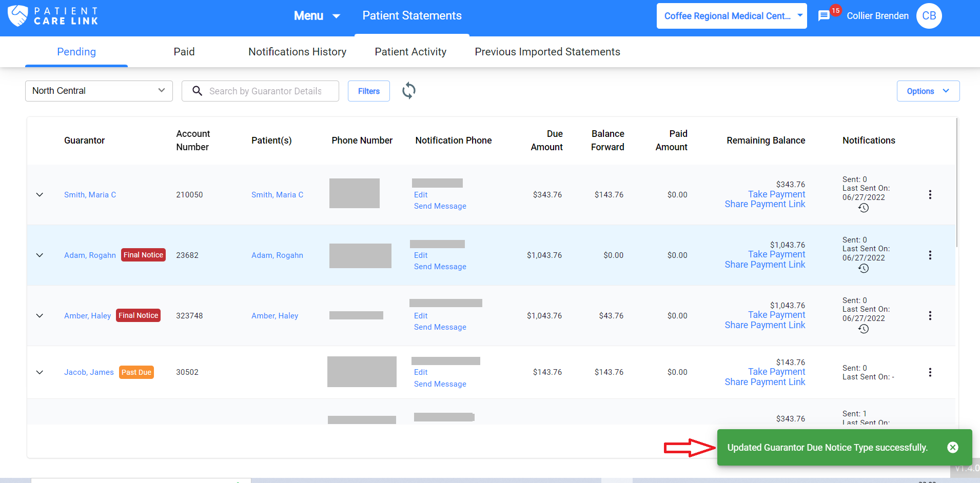Open guarantor Amber, Haley link
Image resolution: width=980 pixels, height=483 pixels.
87,316
